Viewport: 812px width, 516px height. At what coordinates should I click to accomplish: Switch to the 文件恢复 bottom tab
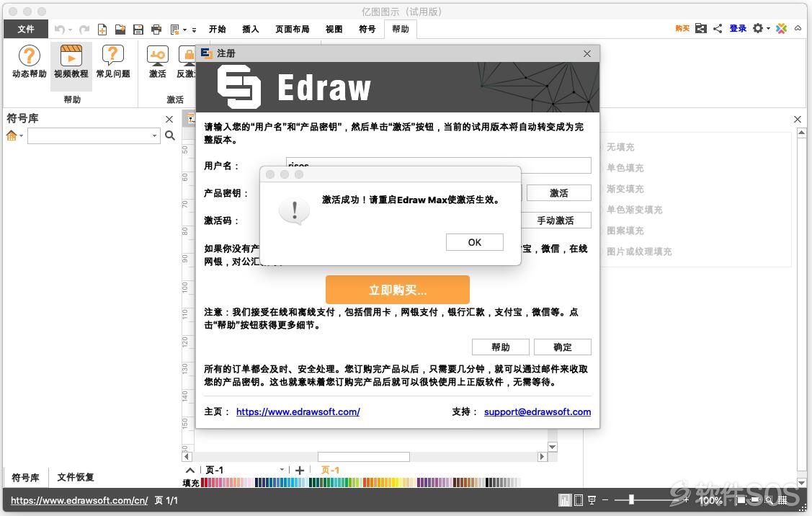[x=76, y=477]
